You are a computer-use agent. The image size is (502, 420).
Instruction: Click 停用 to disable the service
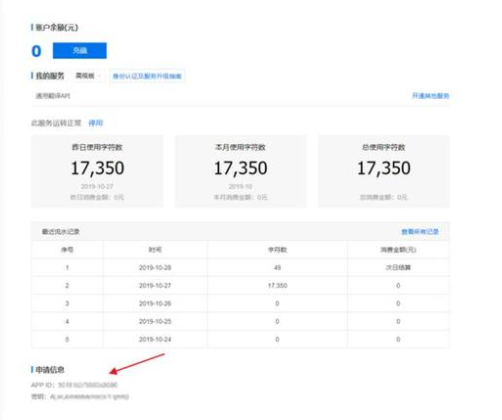tap(96, 123)
